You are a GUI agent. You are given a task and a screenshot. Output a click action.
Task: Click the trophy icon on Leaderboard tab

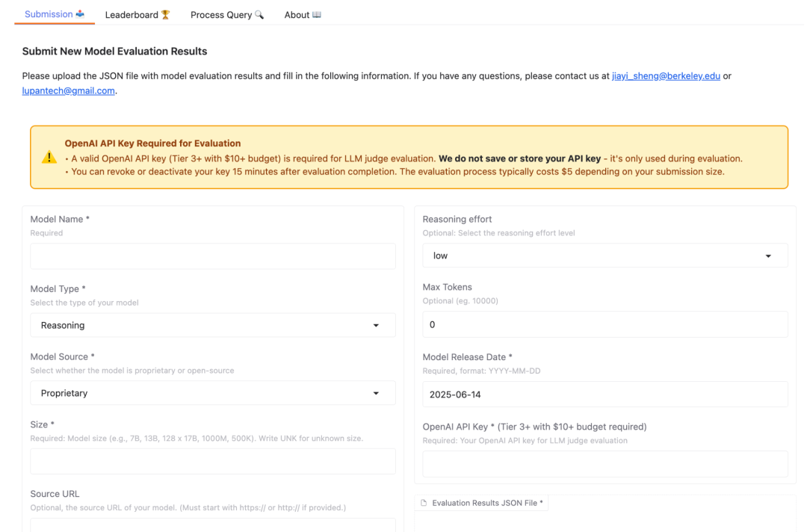click(165, 15)
